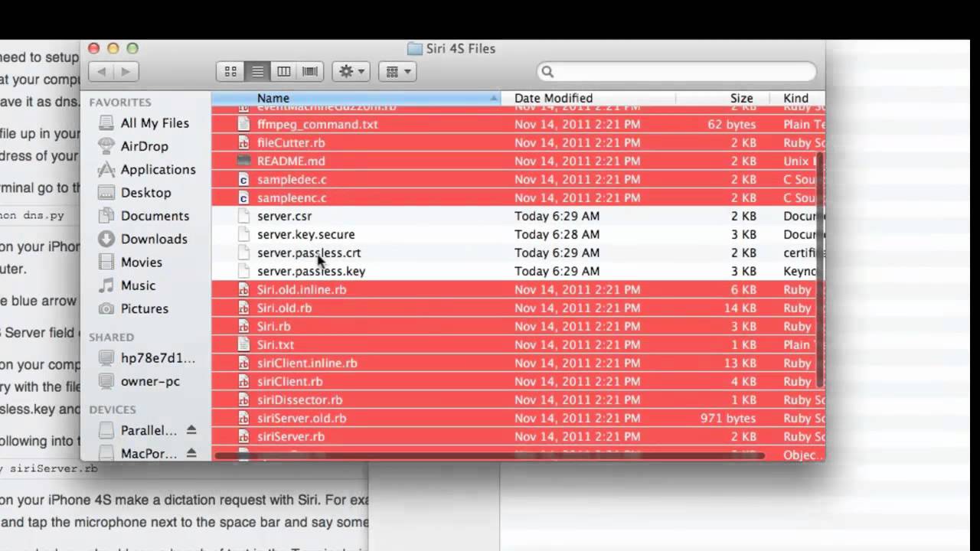980x551 pixels.
Task: Open the Action gear menu
Action: coord(351,72)
